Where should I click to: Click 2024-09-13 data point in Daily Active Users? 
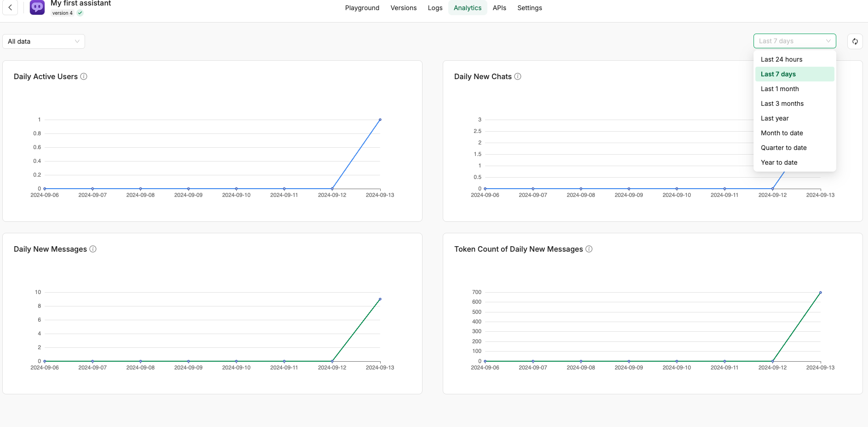380,120
